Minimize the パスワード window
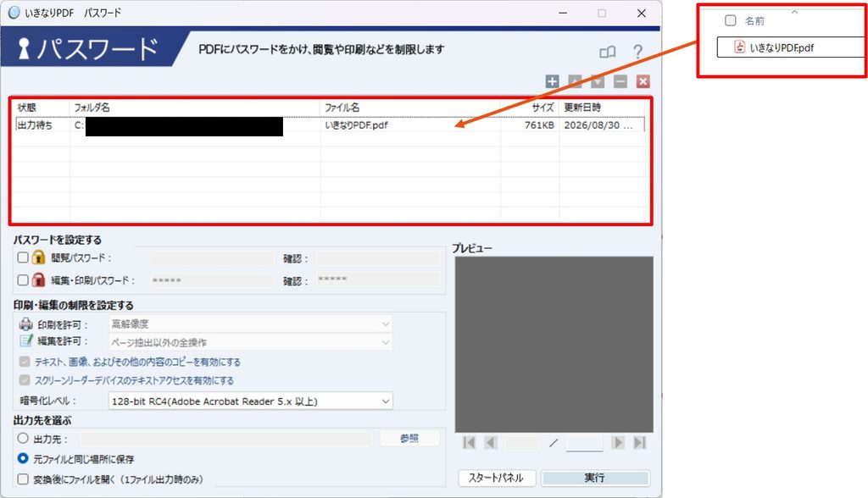This screenshot has width=868, height=498. click(x=563, y=13)
